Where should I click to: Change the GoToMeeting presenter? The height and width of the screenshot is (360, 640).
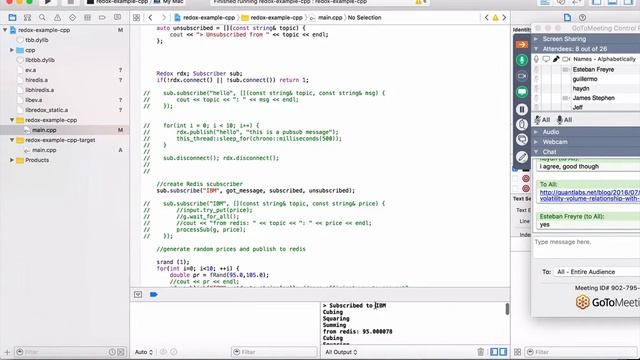522,140
